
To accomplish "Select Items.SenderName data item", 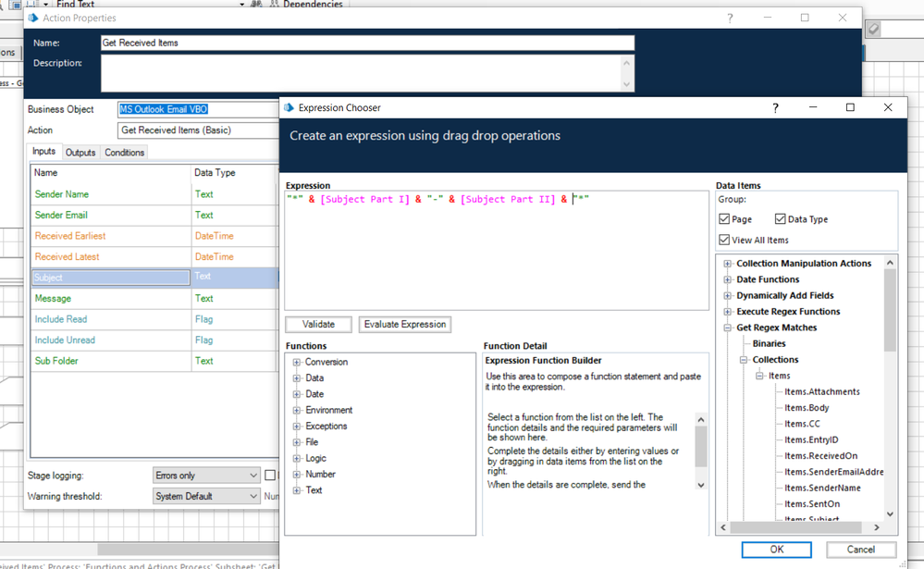I will 822,488.
